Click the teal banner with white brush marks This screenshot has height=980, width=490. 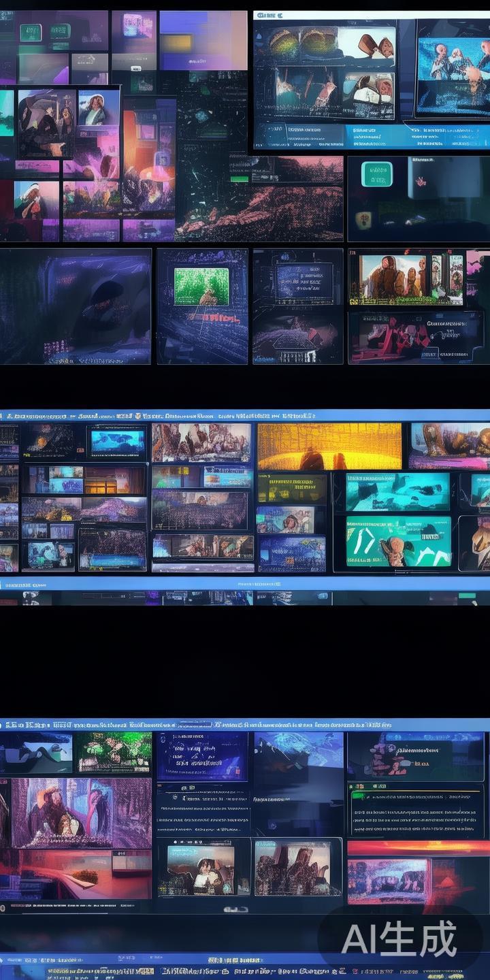pyautogui.click(x=398, y=541)
